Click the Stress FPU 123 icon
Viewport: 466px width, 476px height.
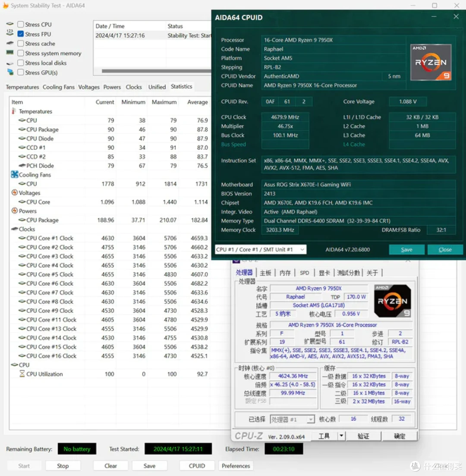click(x=10, y=33)
